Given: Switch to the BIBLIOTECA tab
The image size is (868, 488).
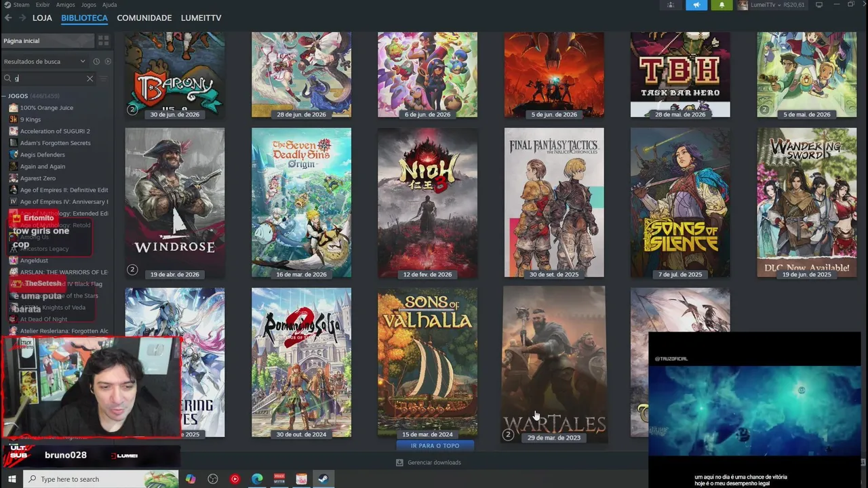Looking at the screenshot, I should (x=84, y=18).
